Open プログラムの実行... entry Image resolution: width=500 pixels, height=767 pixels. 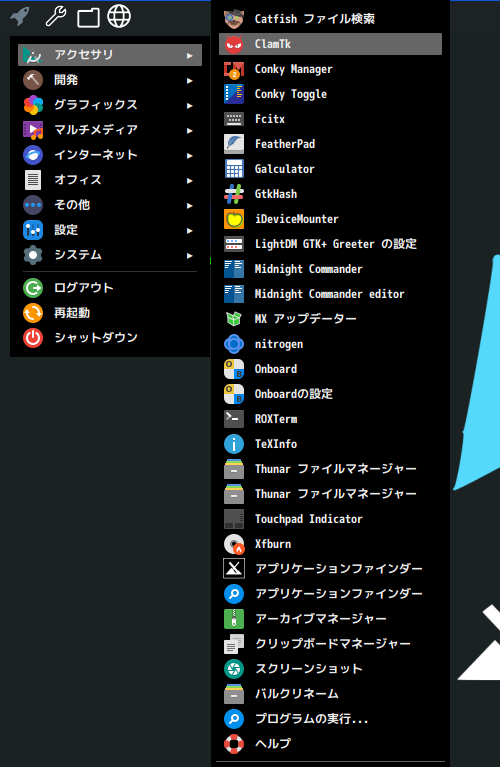click(x=330, y=719)
